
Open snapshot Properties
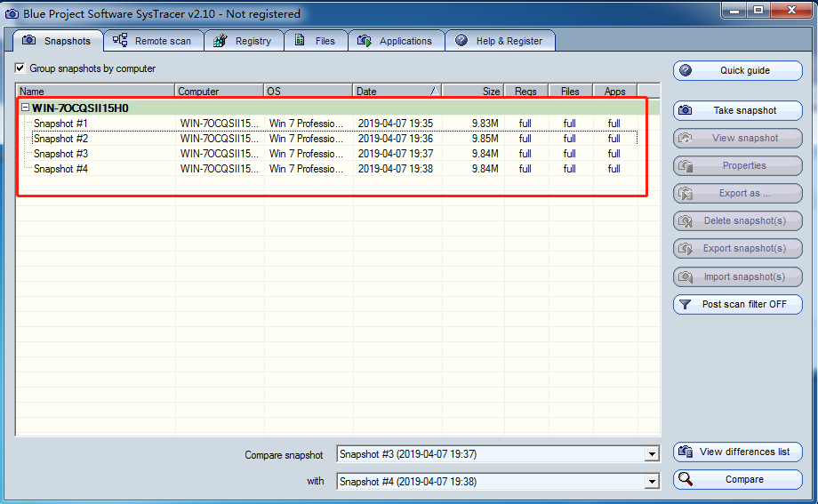738,166
